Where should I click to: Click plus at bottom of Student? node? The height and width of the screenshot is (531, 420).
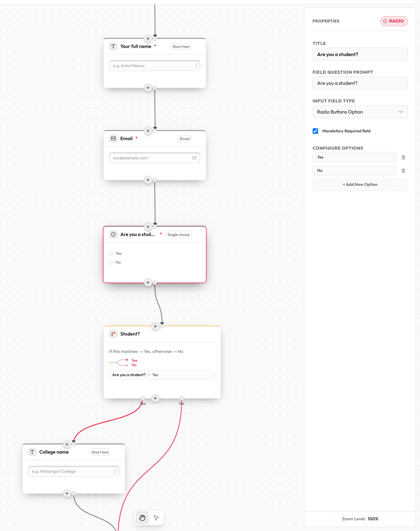coord(155,398)
